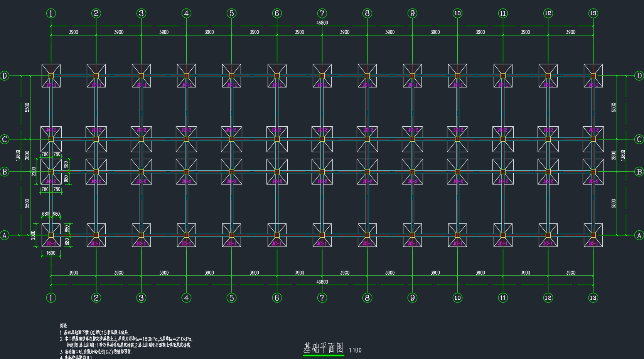Image resolution: width=644 pixels, height=359 pixels.
Task: Click left-side axis bubble D
Action: (5, 75)
